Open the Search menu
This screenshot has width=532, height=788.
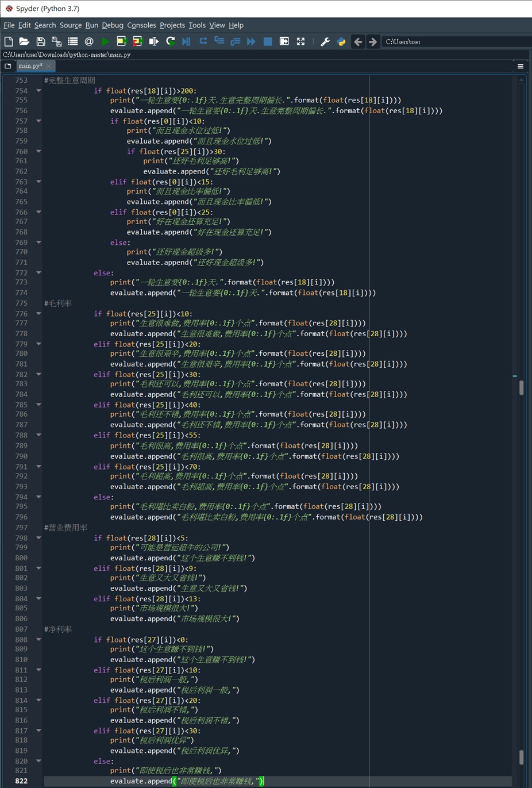45,25
